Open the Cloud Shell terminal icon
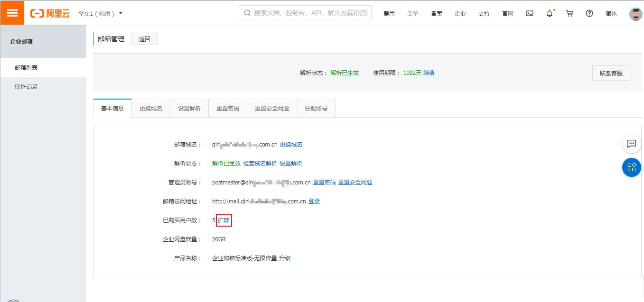 [x=530, y=13]
